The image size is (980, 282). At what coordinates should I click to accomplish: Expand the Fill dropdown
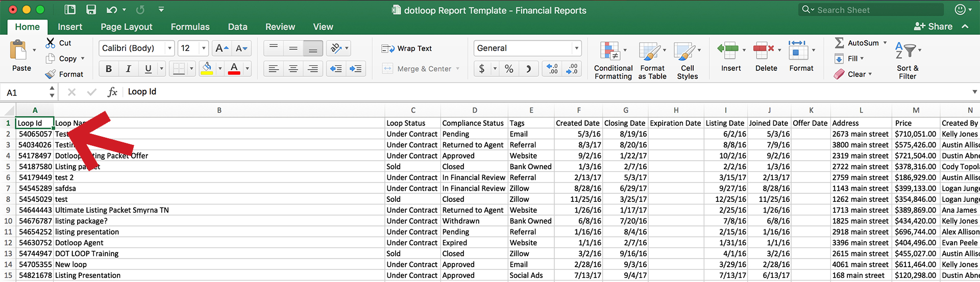tap(862, 59)
